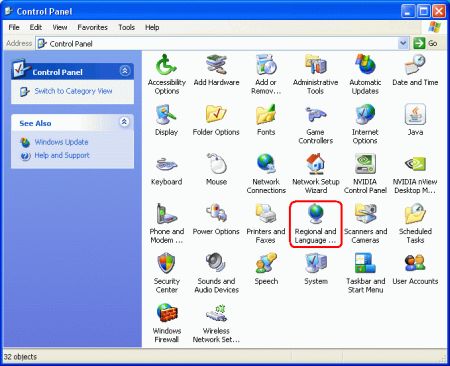This screenshot has height=366, width=450.
Task: Open the File menu
Action: [14, 27]
